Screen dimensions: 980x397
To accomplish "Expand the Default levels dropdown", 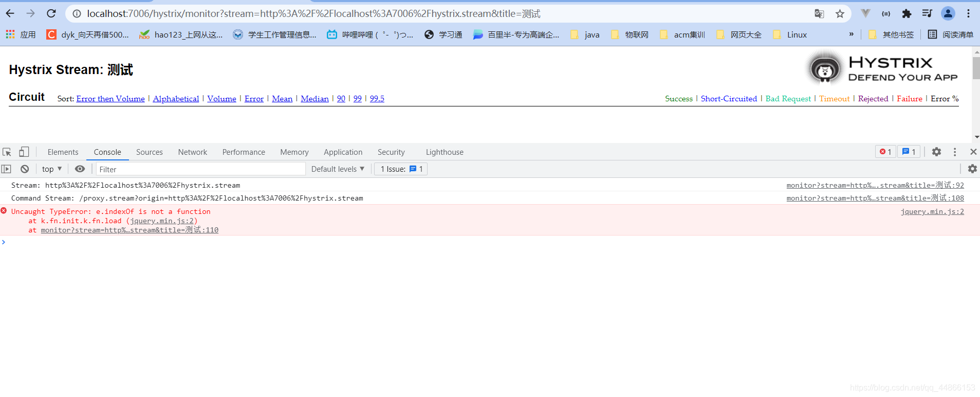I will click(338, 169).
